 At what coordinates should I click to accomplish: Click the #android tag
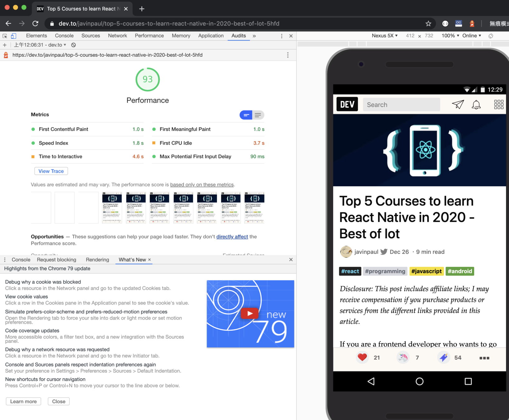pos(460,271)
